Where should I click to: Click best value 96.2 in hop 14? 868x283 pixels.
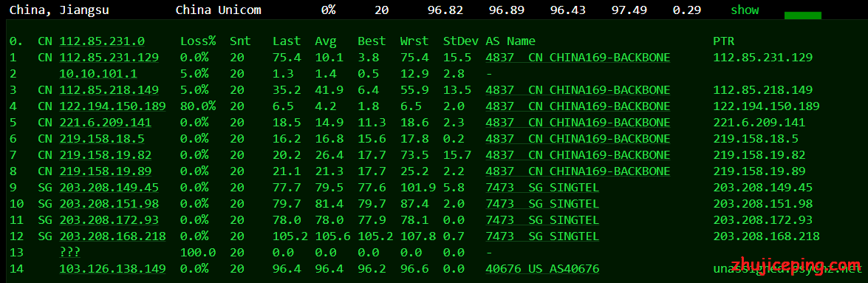coord(372,269)
